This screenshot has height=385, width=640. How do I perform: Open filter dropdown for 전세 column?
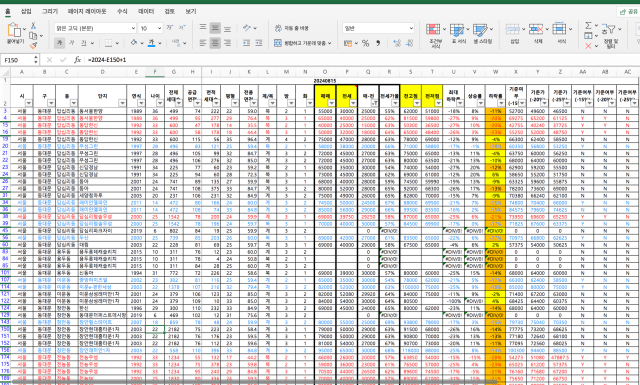click(x=353, y=103)
